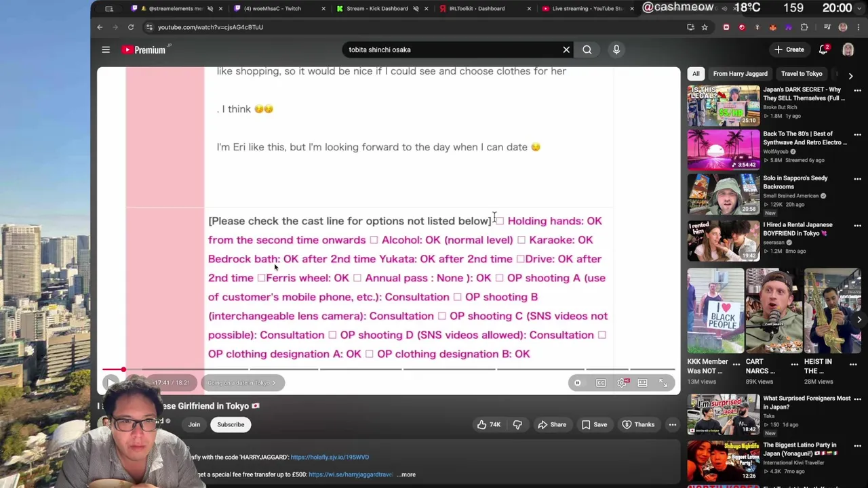Share the video via Share button
The height and width of the screenshot is (488, 868).
pos(552,425)
